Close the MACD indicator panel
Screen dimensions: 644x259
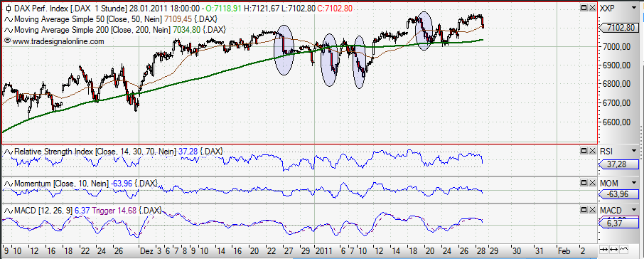(592, 210)
